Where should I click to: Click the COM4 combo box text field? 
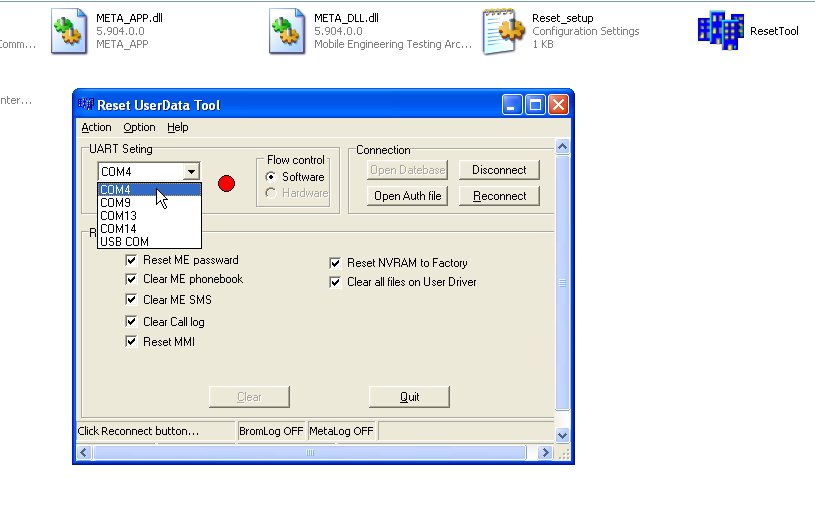click(140, 172)
